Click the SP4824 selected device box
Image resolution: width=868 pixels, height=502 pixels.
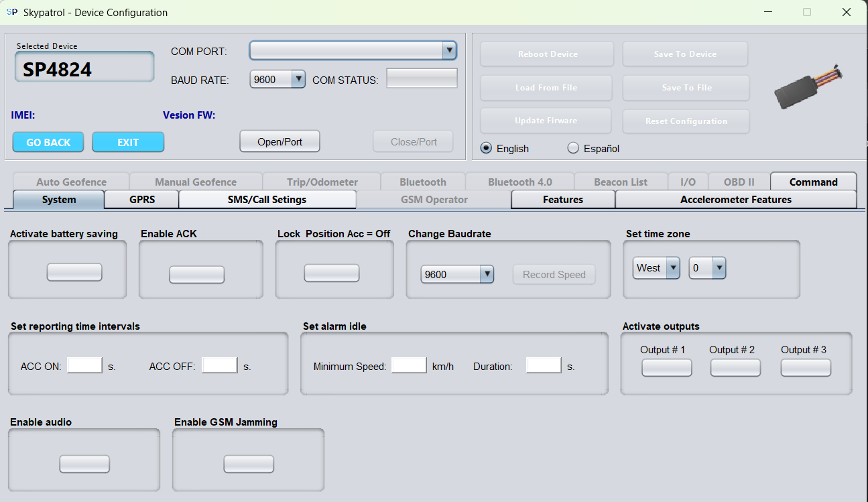[x=84, y=68]
